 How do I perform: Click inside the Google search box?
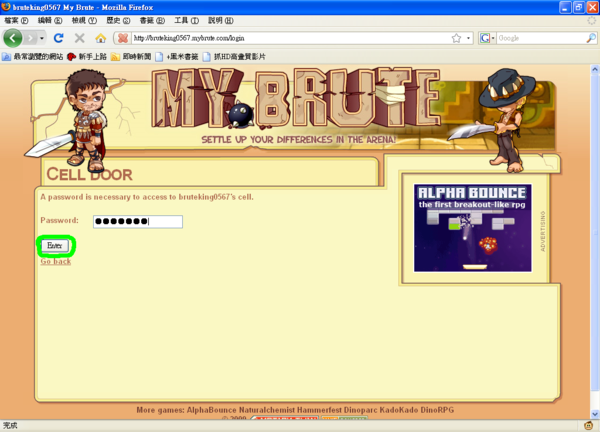(541, 38)
